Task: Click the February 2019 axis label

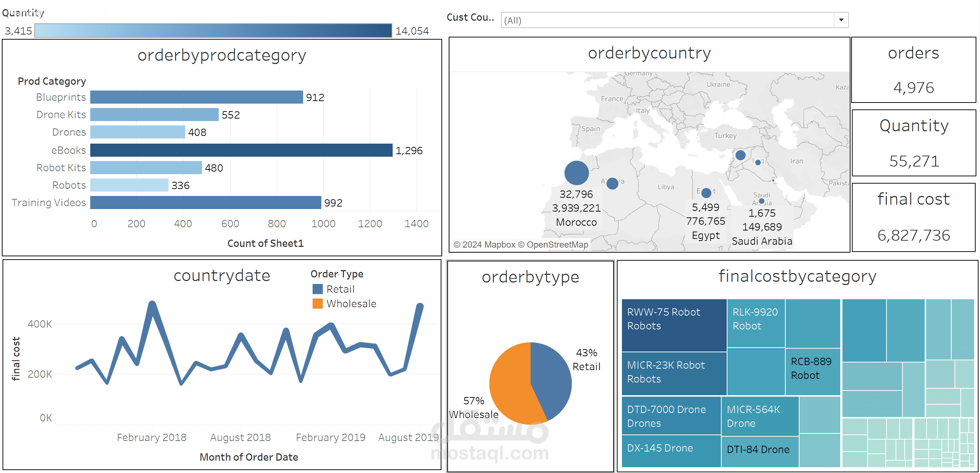Action: point(330,437)
